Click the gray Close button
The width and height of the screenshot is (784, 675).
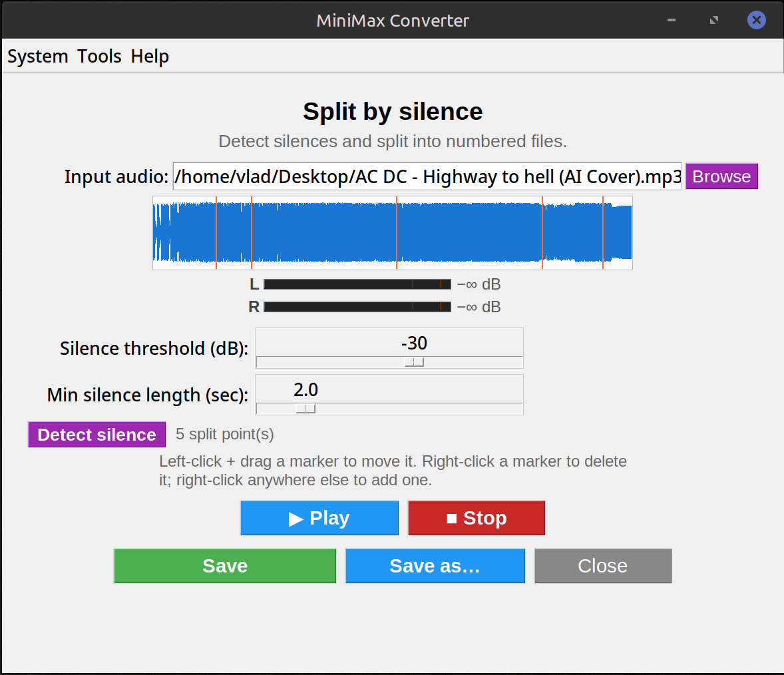click(x=602, y=566)
